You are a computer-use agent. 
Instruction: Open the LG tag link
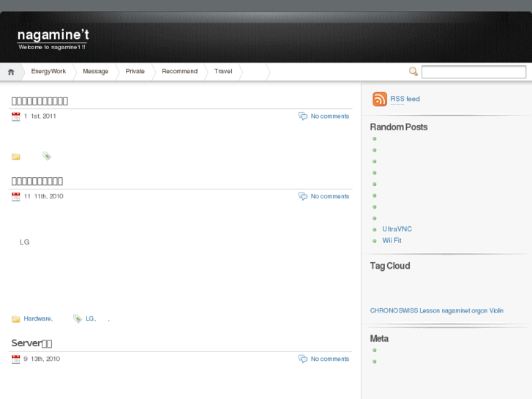89,318
